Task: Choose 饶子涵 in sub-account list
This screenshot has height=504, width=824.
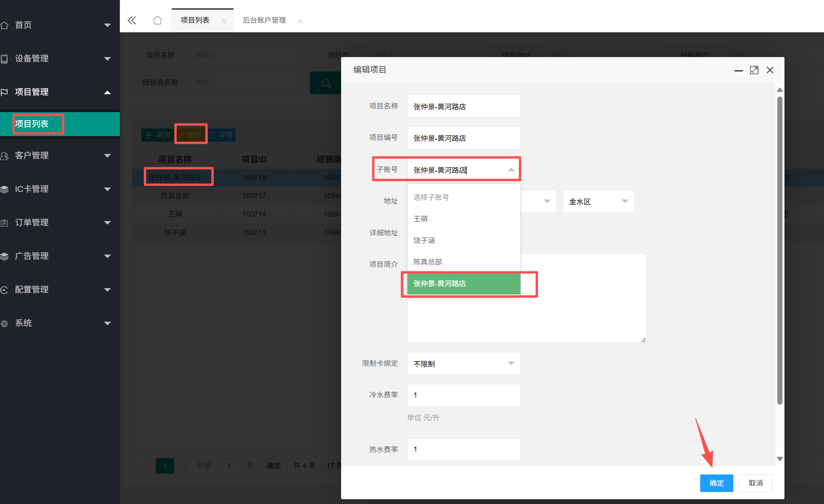Action: (x=464, y=240)
